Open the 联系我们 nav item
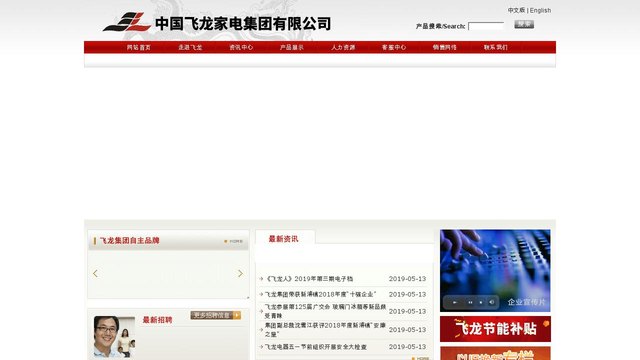Viewport: 640px width, 360px height. pos(496,47)
